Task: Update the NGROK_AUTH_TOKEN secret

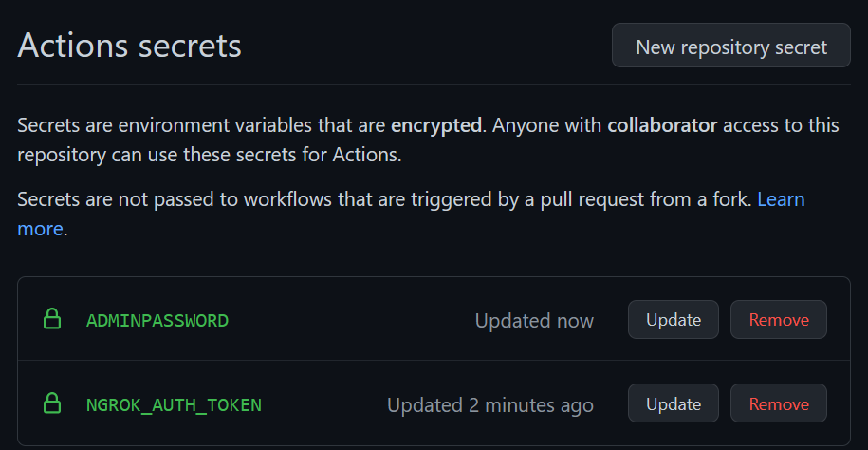Action: 673,404
